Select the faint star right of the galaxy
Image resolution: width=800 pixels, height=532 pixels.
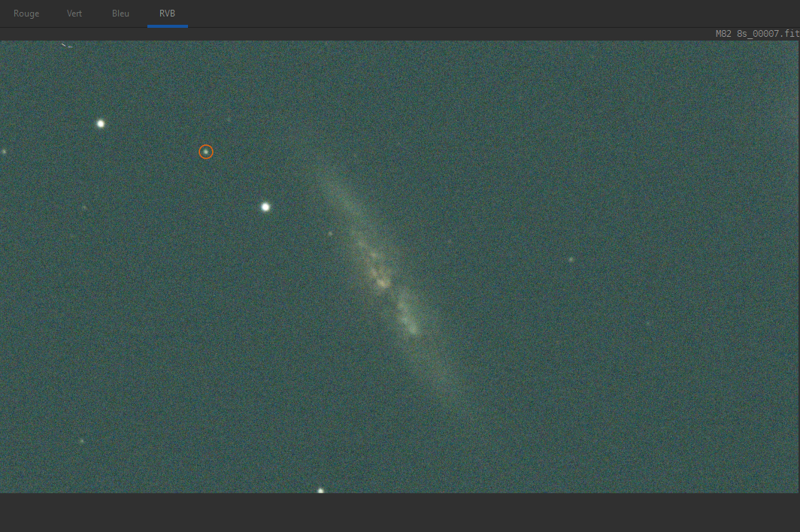(x=571, y=260)
